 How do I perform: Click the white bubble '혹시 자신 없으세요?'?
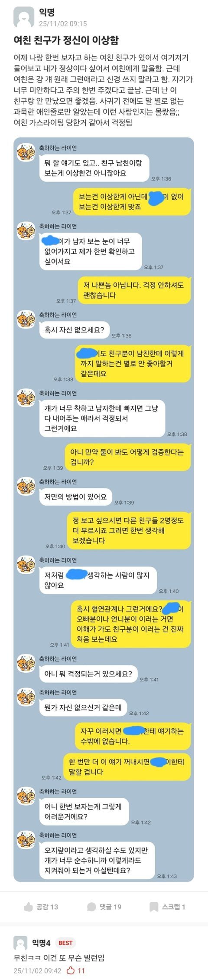74,330
